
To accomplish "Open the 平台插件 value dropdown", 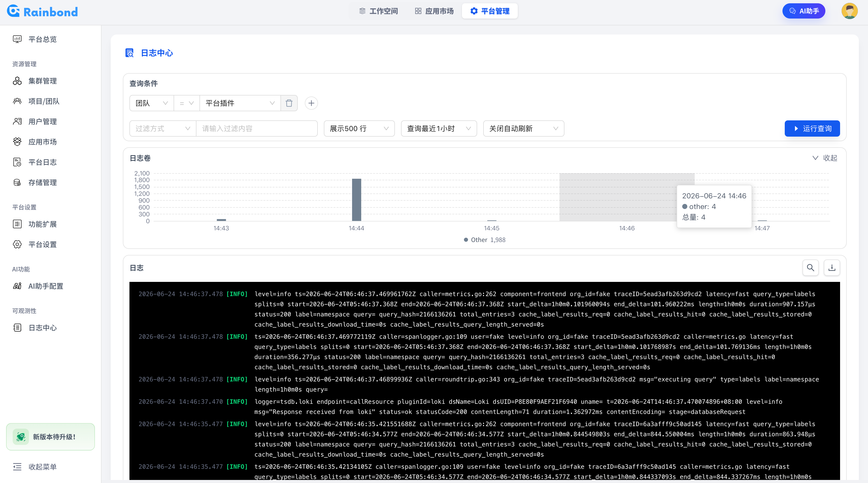I will pyautogui.click(x=240, y=103).
